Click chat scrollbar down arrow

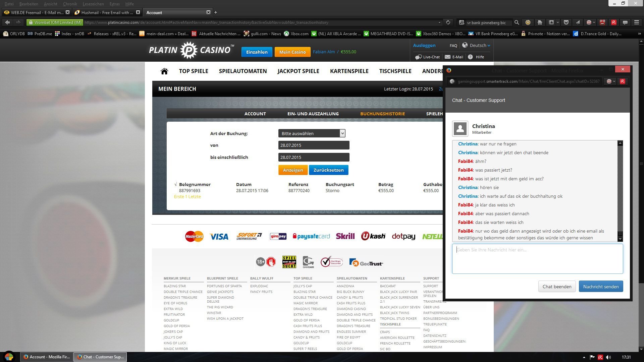[x=620, y=239]
